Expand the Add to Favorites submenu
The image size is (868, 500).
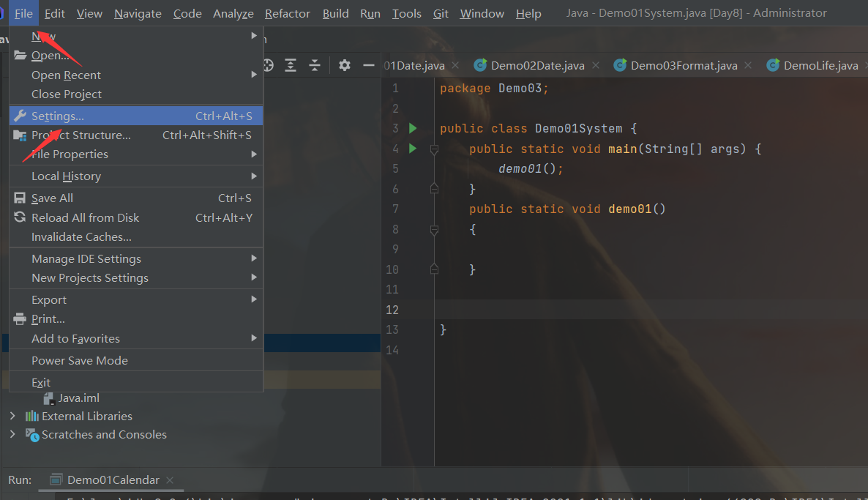[x=254, y=337]
